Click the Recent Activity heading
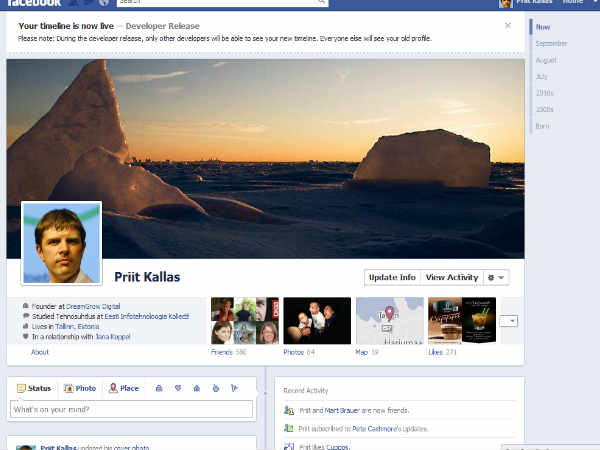600x450 pixels. pyautogui.click(x=305, y=390)
